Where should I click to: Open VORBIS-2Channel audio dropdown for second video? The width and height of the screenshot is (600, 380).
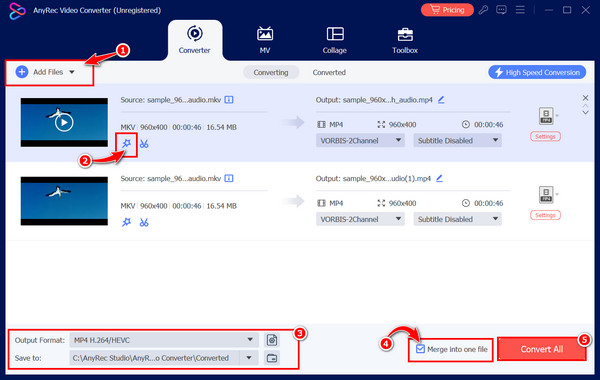pos(360,219)
